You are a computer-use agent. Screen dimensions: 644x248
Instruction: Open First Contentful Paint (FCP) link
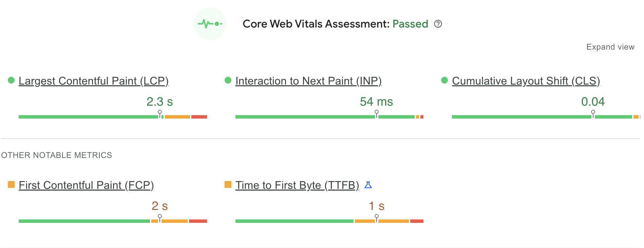(x=86, y=185)
